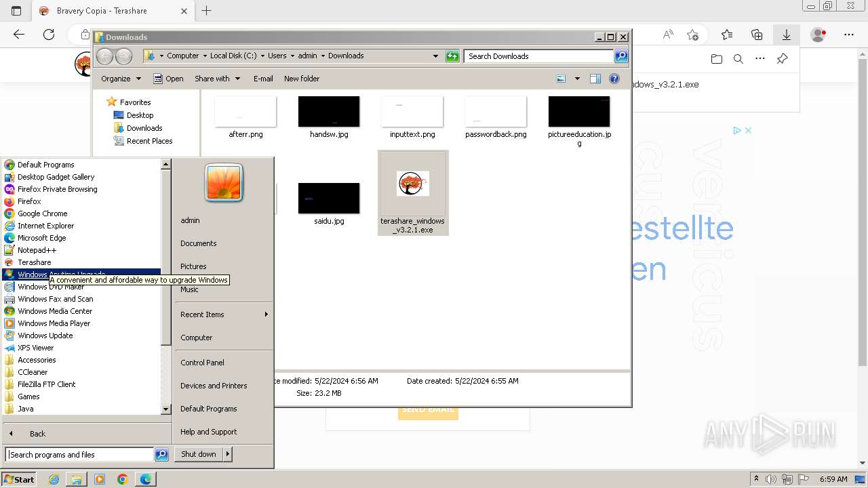Pin the Edge downloads panel
The height and width of the screenshot is (488, 868).
tap(782, 59)
